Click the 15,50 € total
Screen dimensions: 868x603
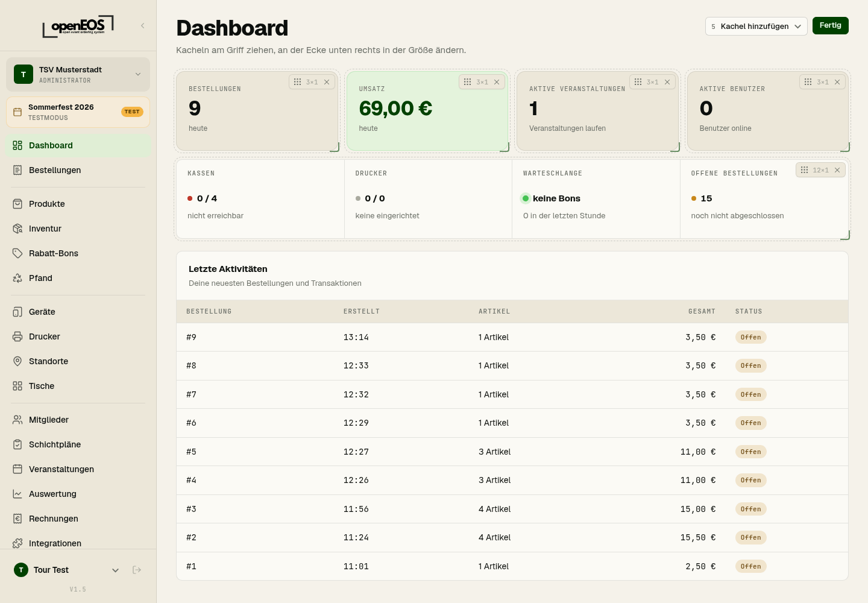(698, 537)
